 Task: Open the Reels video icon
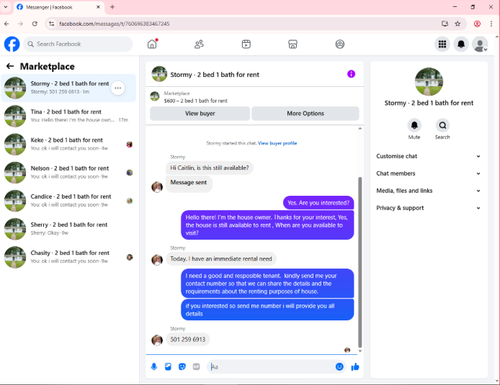click(x=246, y=44)
